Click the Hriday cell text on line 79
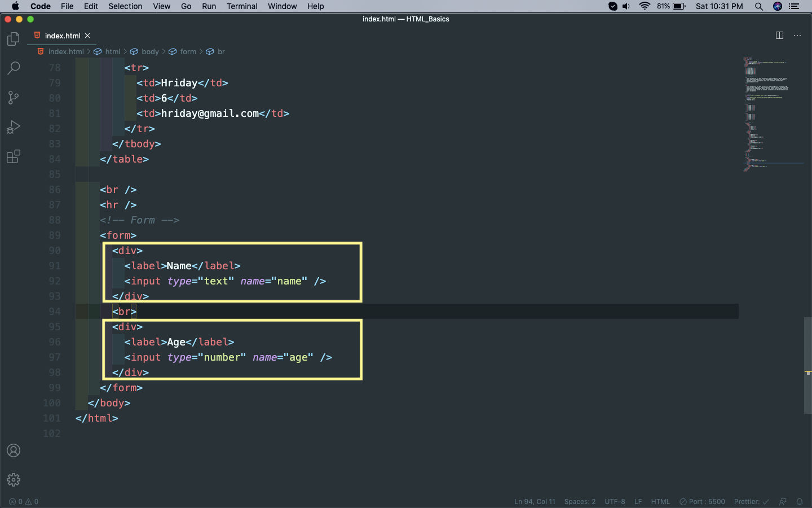 click(x=179, y=83)
